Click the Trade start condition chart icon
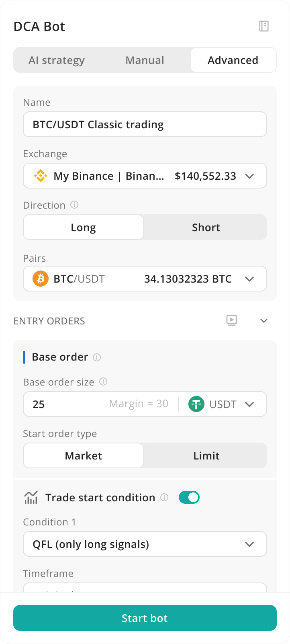 [x=31, y=497]
